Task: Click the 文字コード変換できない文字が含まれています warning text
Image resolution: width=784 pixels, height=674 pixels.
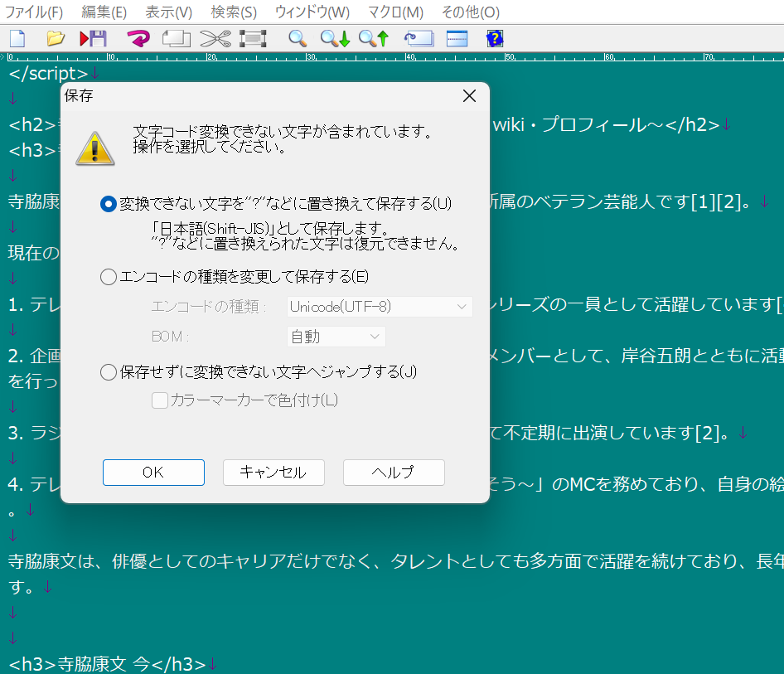Action: (x=283, y=132)
